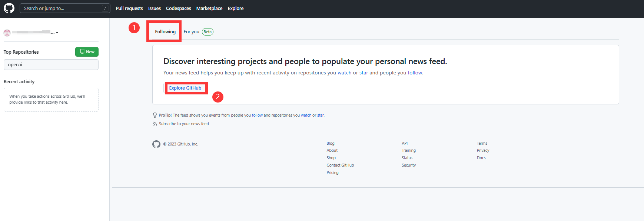Image resolution: width=644 pixels, height=221 pixels.
Task: Open the Docs footer link
Action: coord(481,158)
